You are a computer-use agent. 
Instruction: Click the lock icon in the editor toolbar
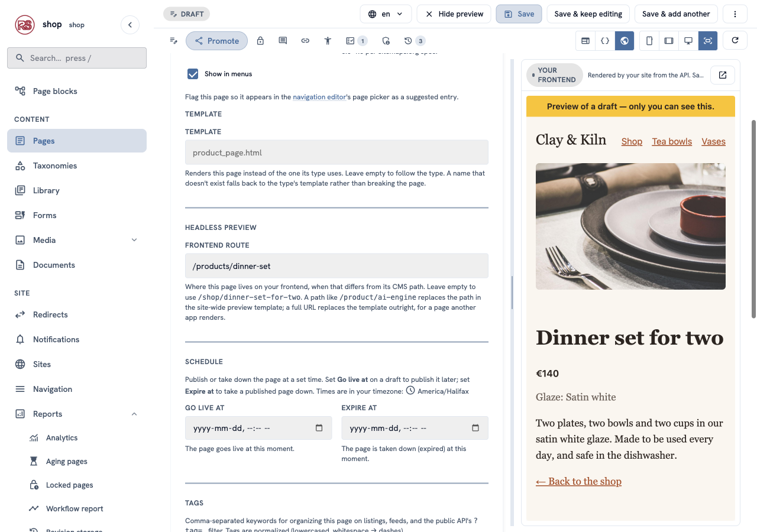point(260,41)
